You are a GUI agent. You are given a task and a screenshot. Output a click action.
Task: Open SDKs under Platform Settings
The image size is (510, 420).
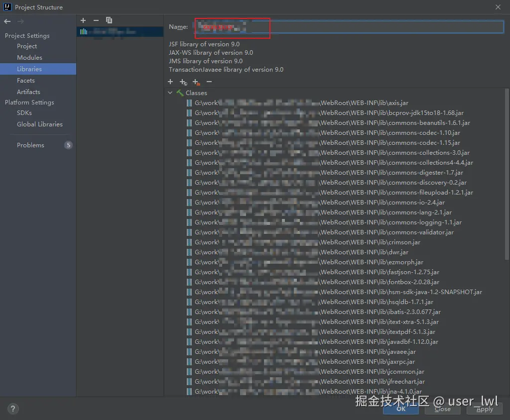click(x=24, y=113)
